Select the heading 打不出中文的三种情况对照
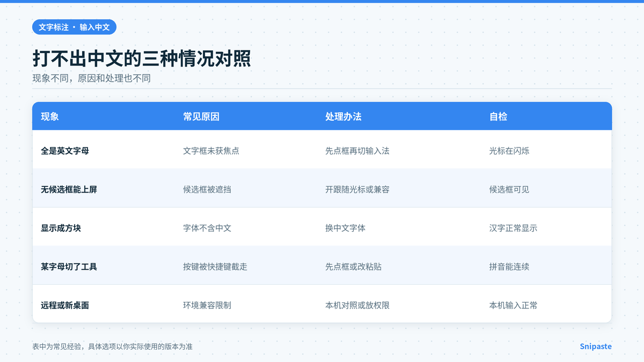The height and width of the screenshot is (362, 644). (x=142, y=58)
